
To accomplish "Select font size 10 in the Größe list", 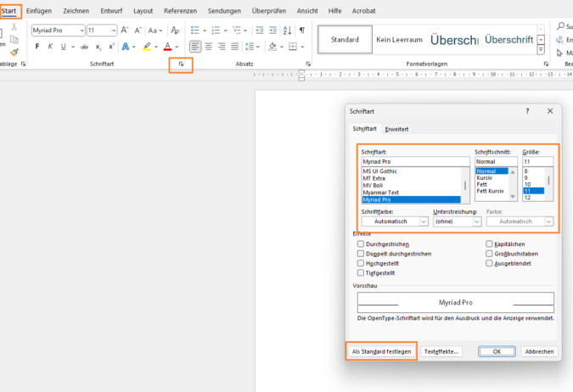I will 527,184.
